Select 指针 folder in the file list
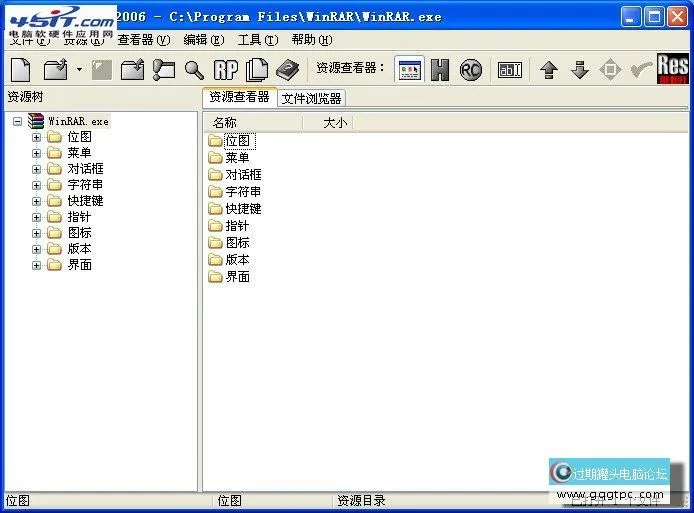This screenshot has height=513, width=694. pyautogui.click(x=229, y=226)
